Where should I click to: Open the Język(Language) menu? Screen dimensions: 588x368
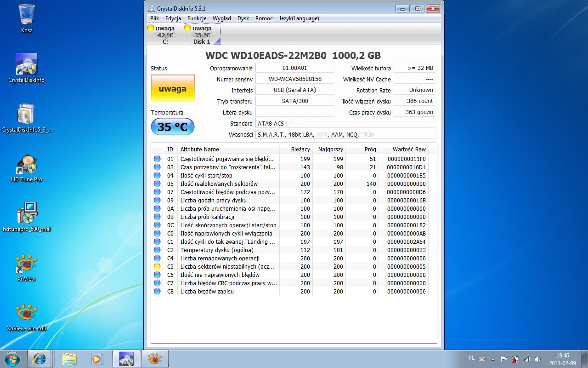pos(299,18)
